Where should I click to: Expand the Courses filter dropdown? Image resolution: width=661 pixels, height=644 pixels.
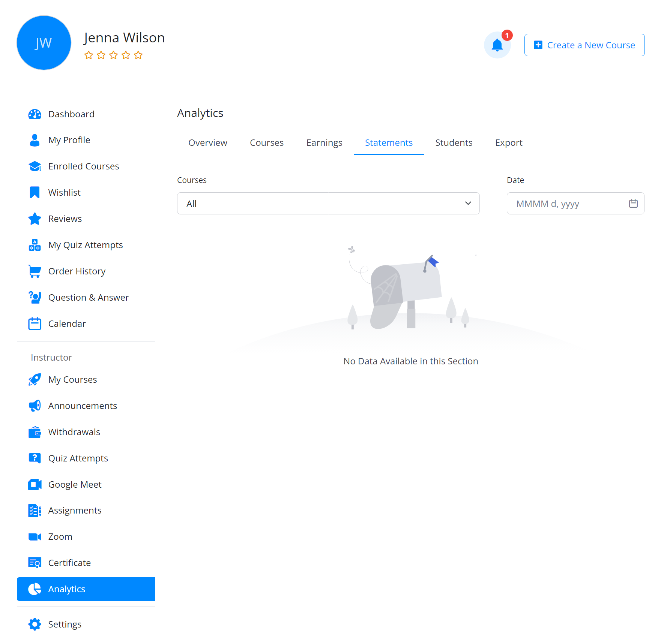pos(328,204)
